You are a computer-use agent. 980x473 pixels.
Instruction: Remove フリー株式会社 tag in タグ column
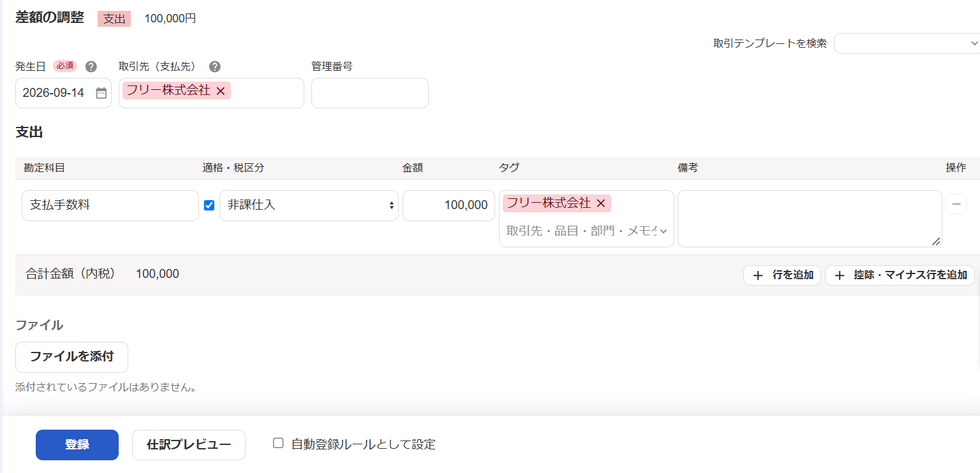point(600,203)
